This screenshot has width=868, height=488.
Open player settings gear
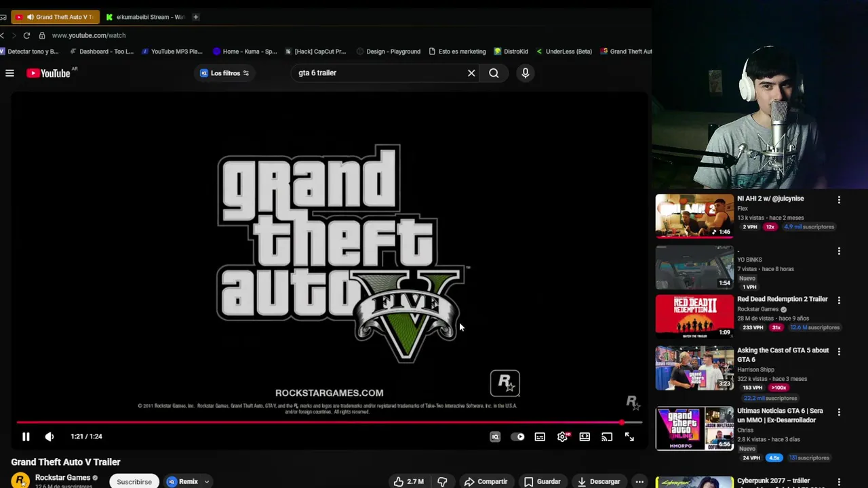[x=562, y=437]
